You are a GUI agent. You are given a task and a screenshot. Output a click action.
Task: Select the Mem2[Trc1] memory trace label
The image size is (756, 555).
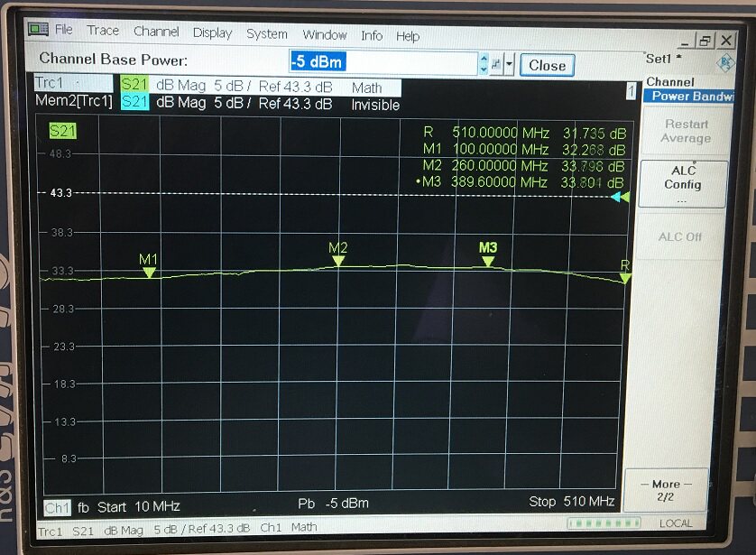click(x=74, y=100)
